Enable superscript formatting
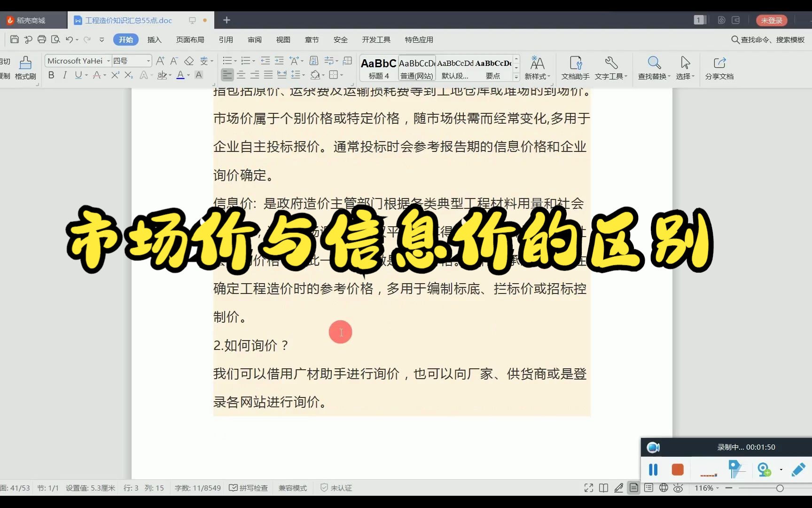 [x=115, y=75]
